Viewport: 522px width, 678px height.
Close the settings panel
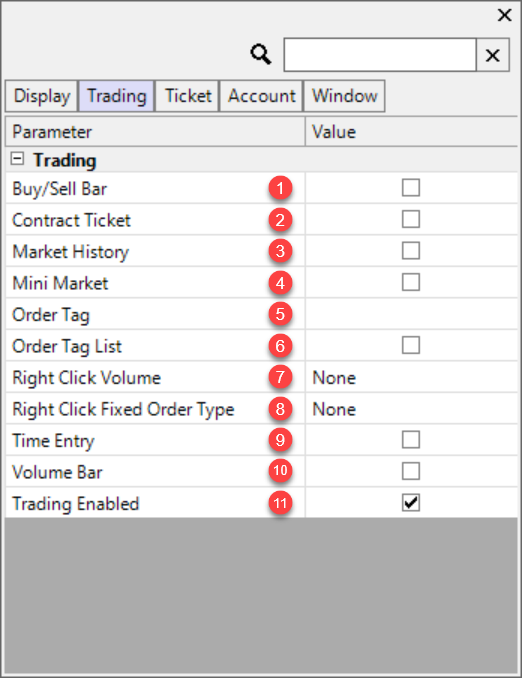coord(504,15)
